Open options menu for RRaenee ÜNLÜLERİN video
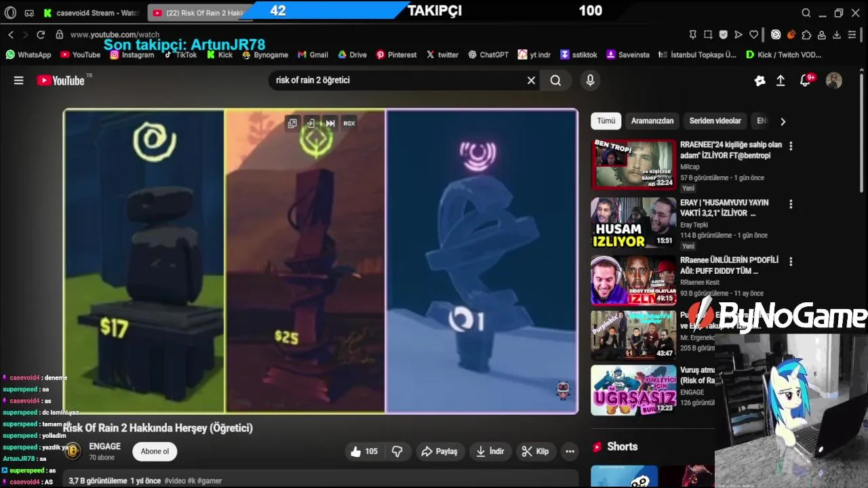868x488 pixels. pos(791,261)
